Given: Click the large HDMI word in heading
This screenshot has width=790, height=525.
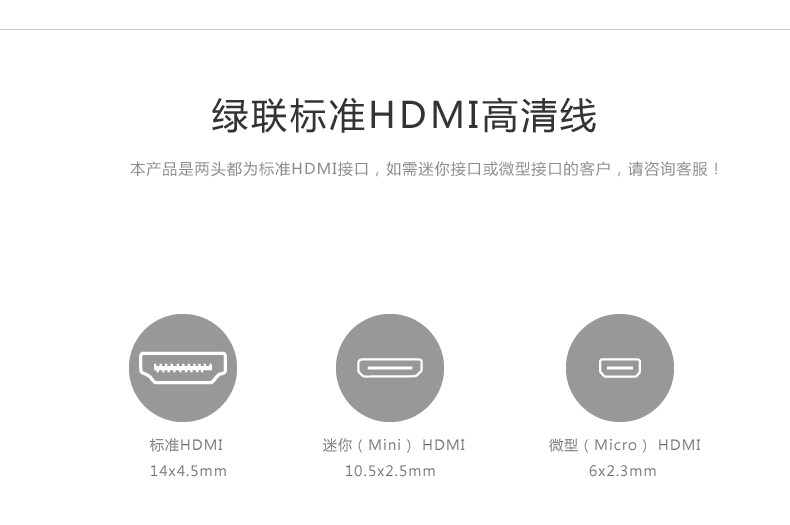Looking at the screenshot, I should pyautogui.click(x=424, y=116).
